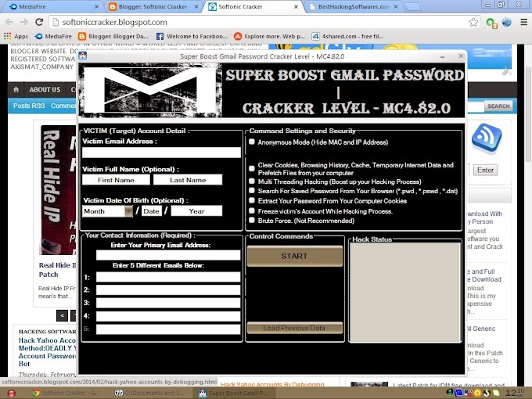Image resolution: width=532 pixels, height=399 pixels.
Task: Check Search For Saved Password option
Action: tap(252, 191)
